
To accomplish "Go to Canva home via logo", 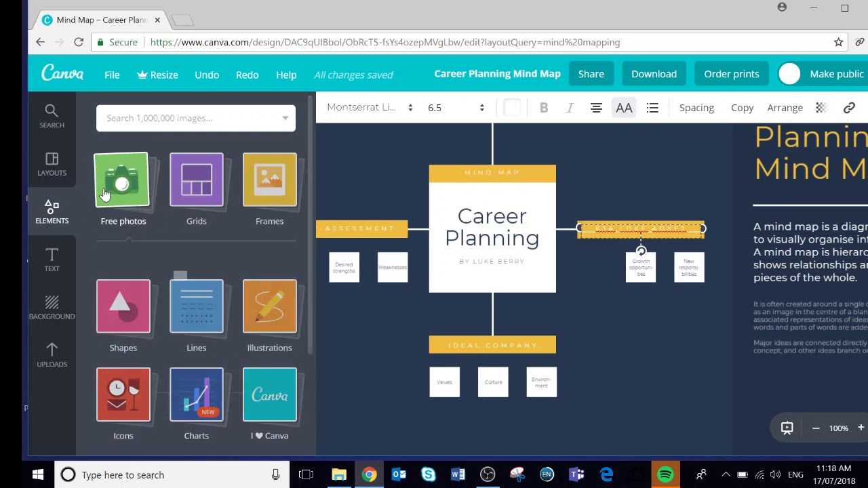I will (x=62, y=73).
